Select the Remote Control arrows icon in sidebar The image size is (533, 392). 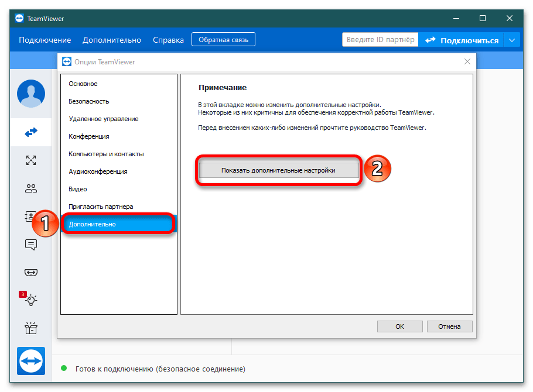coord(31,133)
